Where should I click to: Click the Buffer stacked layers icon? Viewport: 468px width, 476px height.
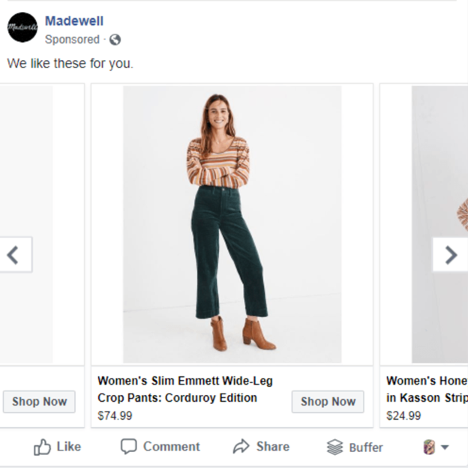point(334,448)
